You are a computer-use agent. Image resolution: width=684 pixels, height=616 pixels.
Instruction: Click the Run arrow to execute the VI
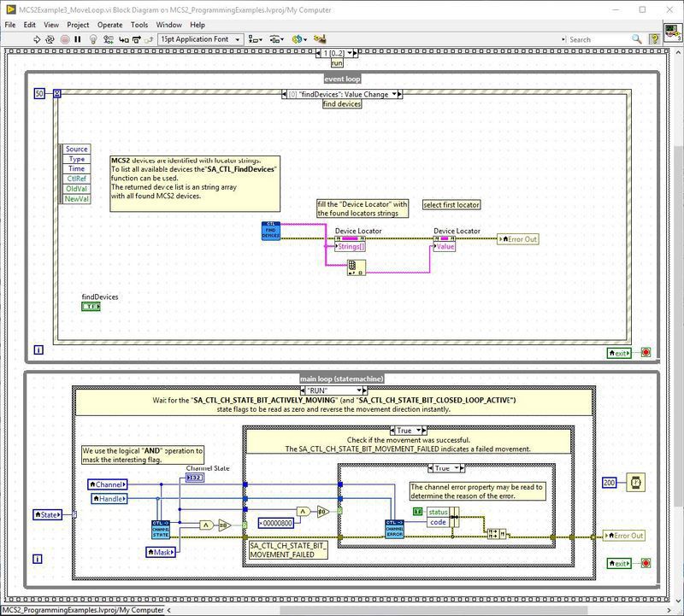coord(35,40)
